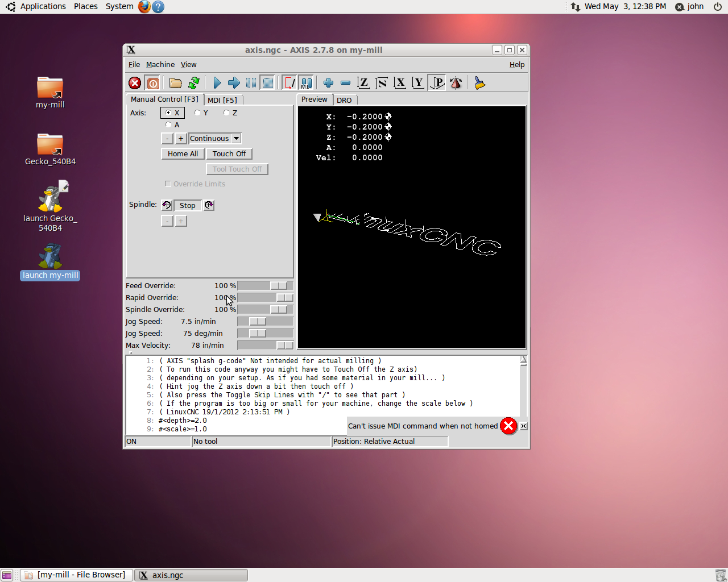Reload the current file
The height and width of the screenshot is (582, 728).
tap(193, 83)
